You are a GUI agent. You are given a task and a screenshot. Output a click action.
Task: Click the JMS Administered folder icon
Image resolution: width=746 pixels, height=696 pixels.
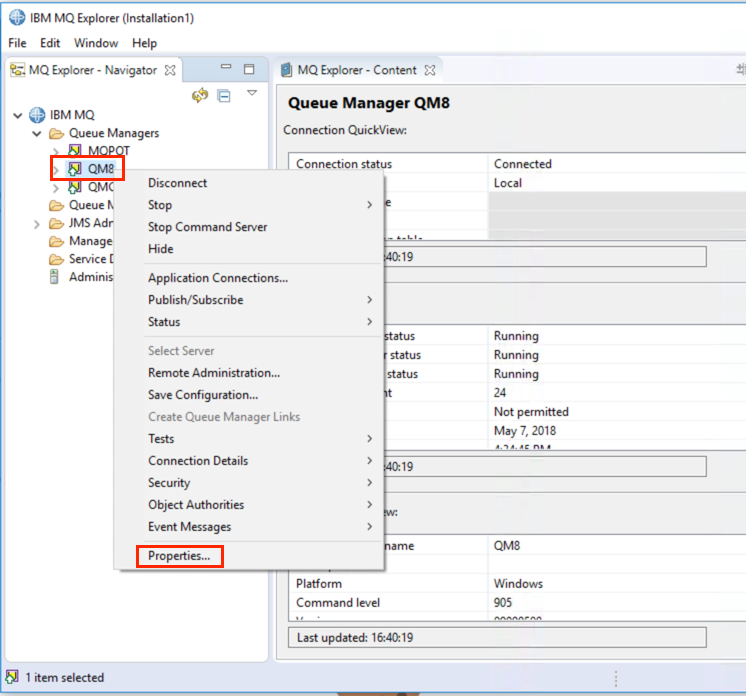coord(56,224)
